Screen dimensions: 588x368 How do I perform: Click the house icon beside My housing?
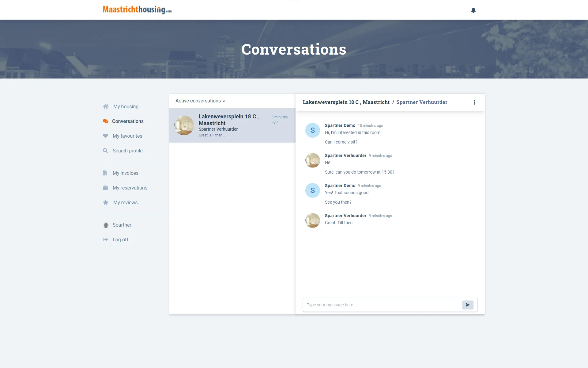tap(106, 106)
